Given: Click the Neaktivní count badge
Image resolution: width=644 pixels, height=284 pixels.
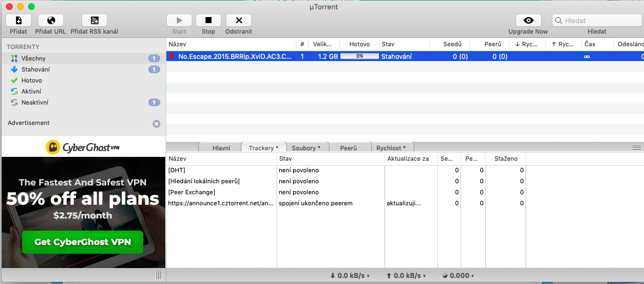Looking at the screenshot, I should (154, 102).
